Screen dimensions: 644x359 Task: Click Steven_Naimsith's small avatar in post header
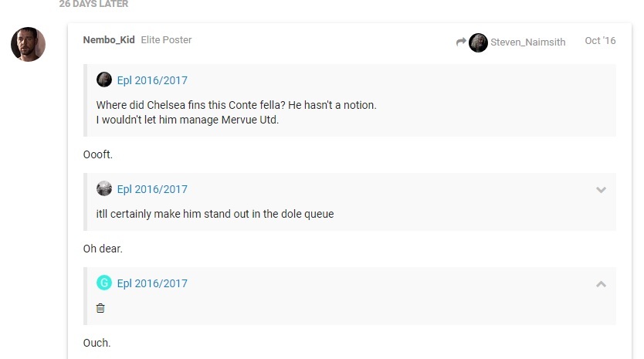tap(478, 42)
